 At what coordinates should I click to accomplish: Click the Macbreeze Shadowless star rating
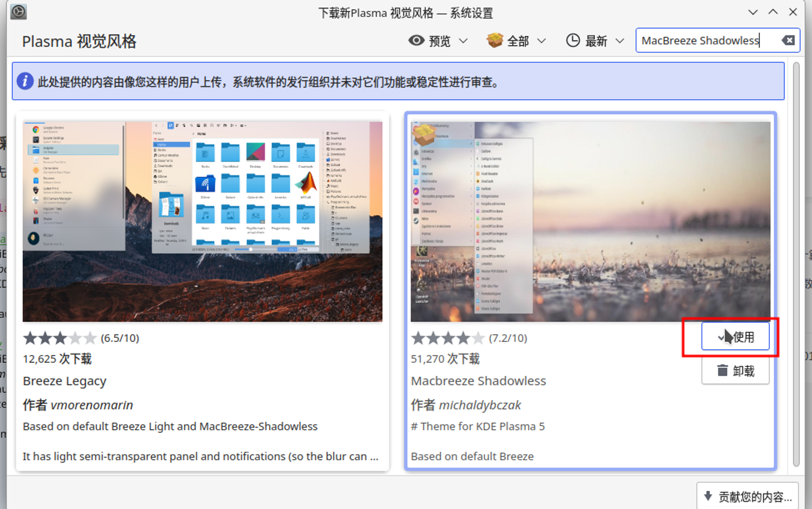(448, 338)
